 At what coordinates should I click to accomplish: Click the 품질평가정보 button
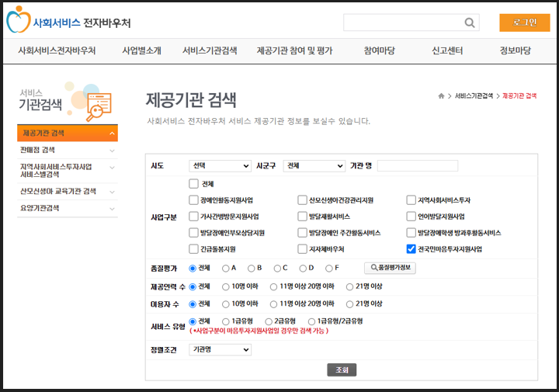point(390,268)
